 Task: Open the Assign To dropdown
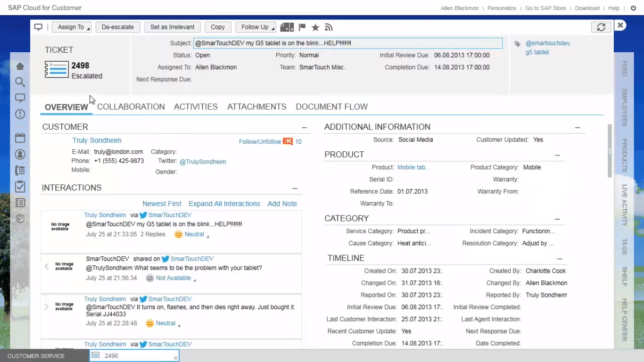72,27
